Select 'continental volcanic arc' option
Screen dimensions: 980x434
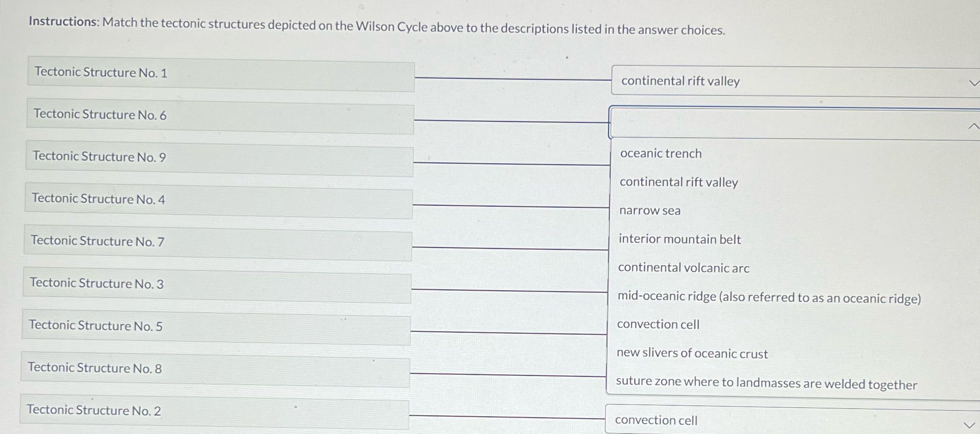click(683, 268)
